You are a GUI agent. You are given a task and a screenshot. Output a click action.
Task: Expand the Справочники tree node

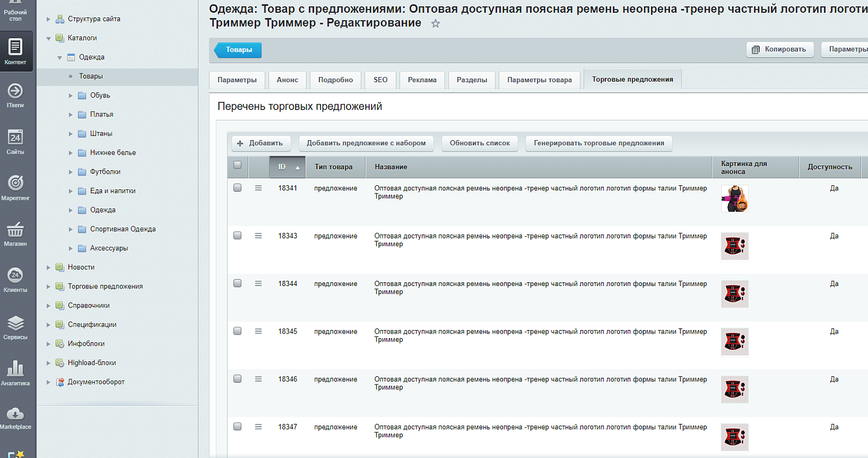(x=49, y=305)
